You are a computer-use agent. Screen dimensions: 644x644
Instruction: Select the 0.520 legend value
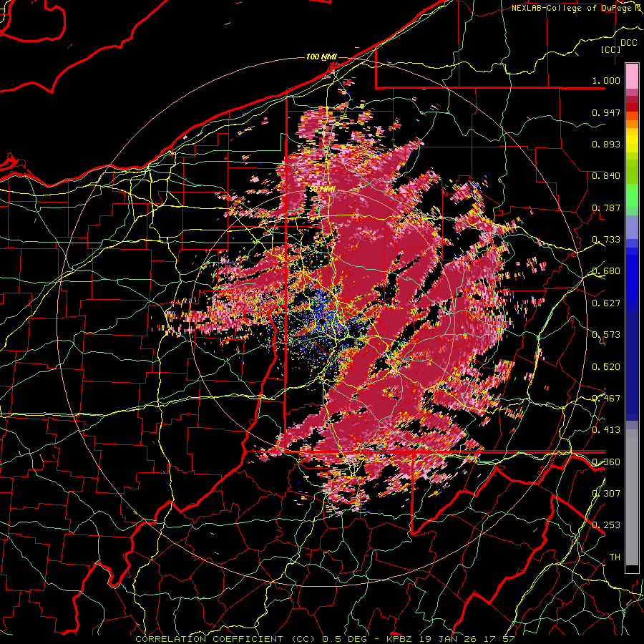[x=606, y=367]
